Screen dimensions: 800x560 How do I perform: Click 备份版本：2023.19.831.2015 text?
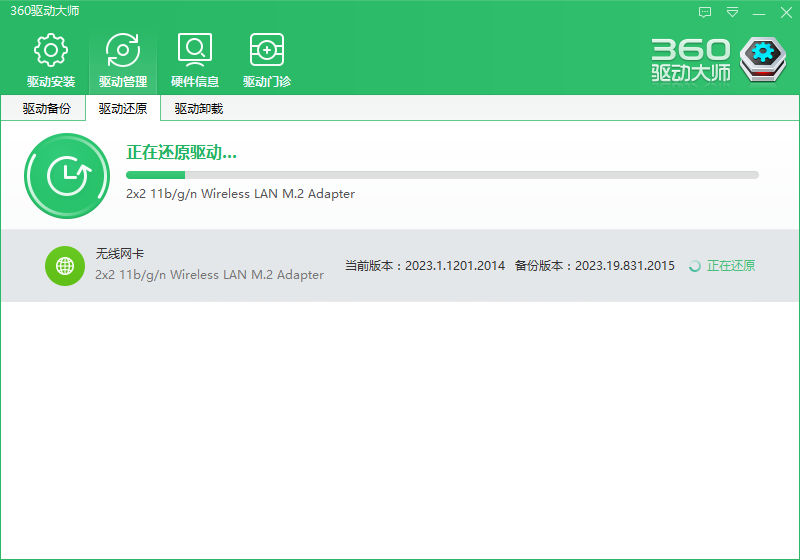(595, 266)
